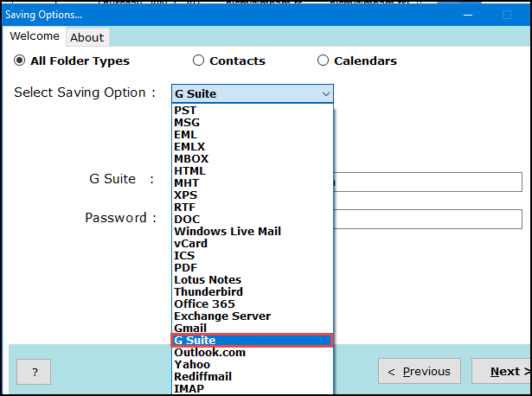The width and height of the screenshot is (532, 396).
Task: Open help with the question mark button
Action: [x=34, y=372]
